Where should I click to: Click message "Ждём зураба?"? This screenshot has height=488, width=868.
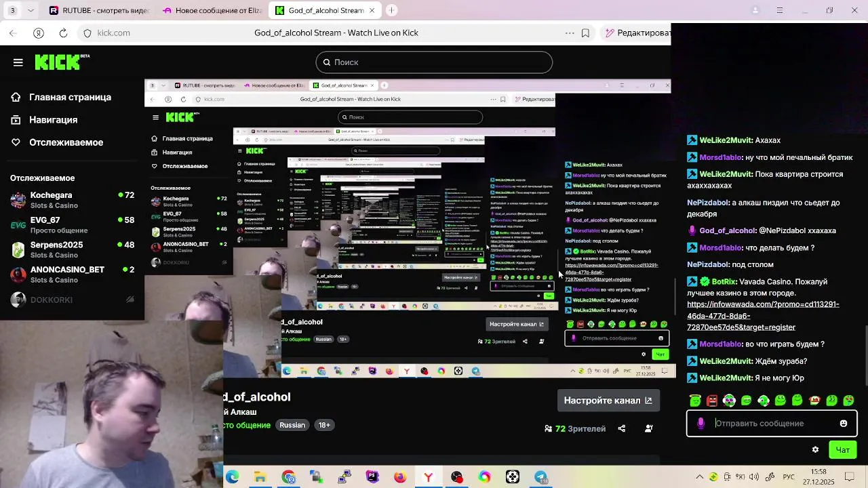coord(781,361)
